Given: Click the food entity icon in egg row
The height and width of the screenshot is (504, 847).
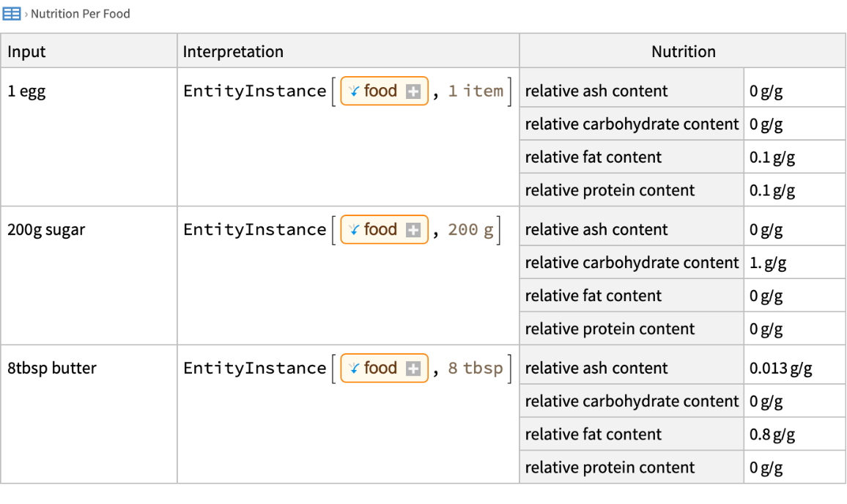Looking at the screenshot, I should point(354,92).
